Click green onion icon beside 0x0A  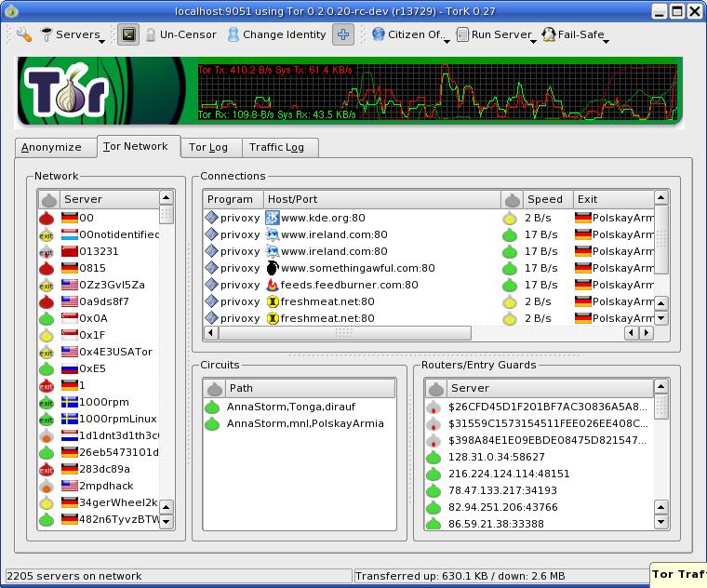tap(47, 318)
